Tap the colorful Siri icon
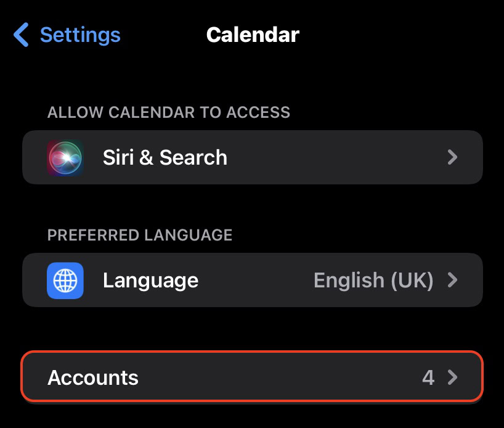 point(65,158)
